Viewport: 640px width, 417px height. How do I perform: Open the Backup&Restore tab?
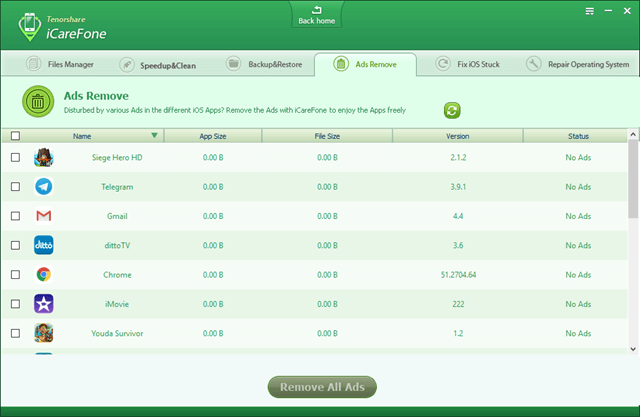[x=264, y=64]
